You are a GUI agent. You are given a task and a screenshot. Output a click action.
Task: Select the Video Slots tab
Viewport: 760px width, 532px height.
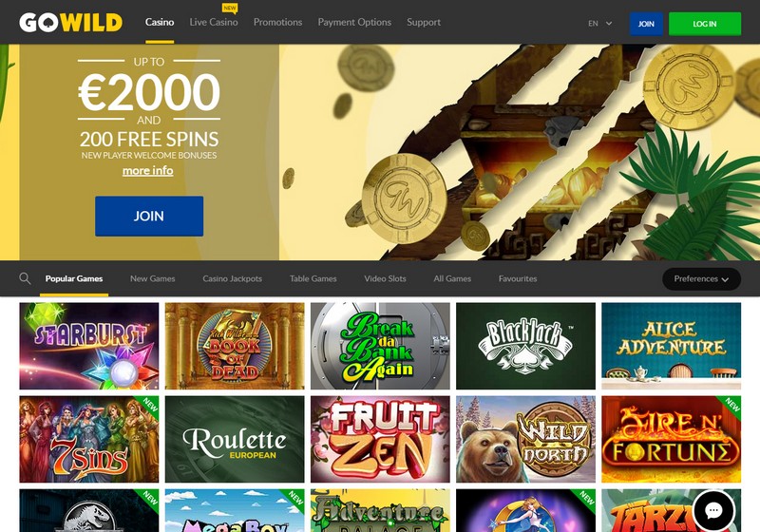385,278
